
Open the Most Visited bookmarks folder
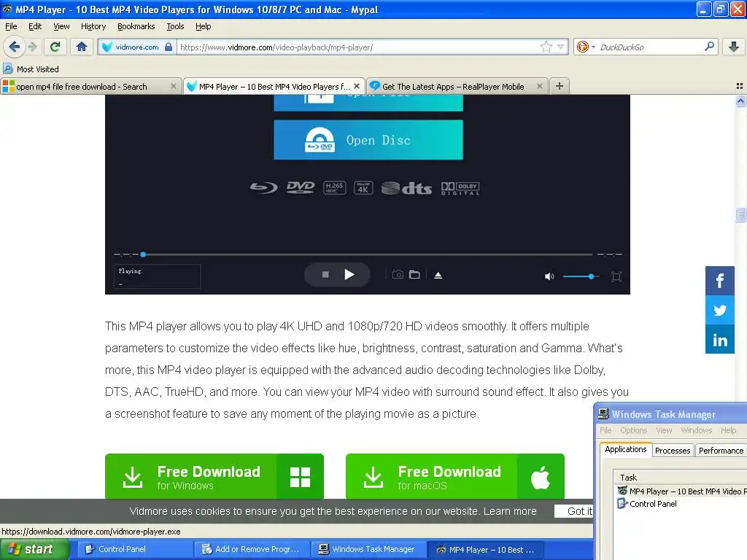(31, 69)
